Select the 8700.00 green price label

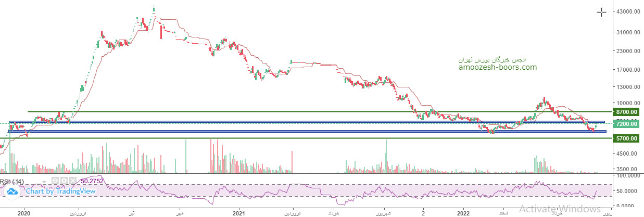pyautogui.click(x=626, y=112)
